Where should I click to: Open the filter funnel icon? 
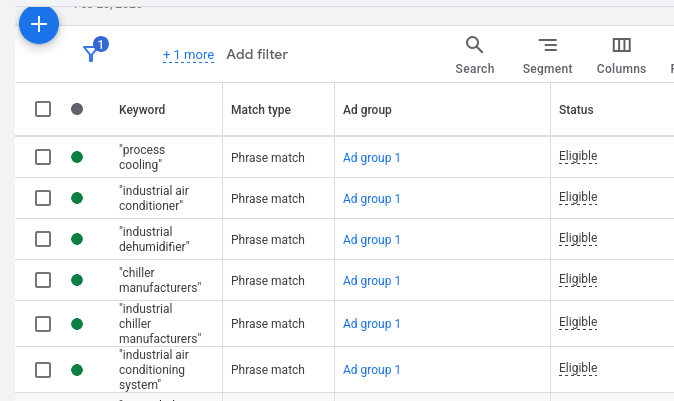91,54
